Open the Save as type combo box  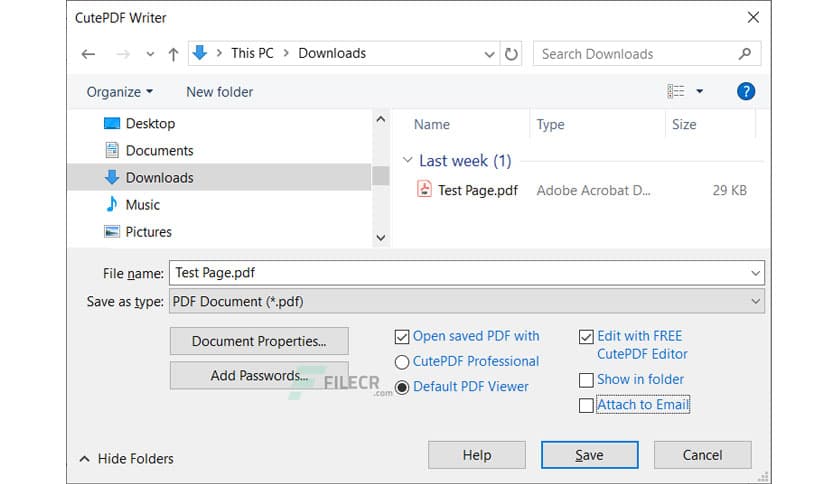tap(467, 301)
